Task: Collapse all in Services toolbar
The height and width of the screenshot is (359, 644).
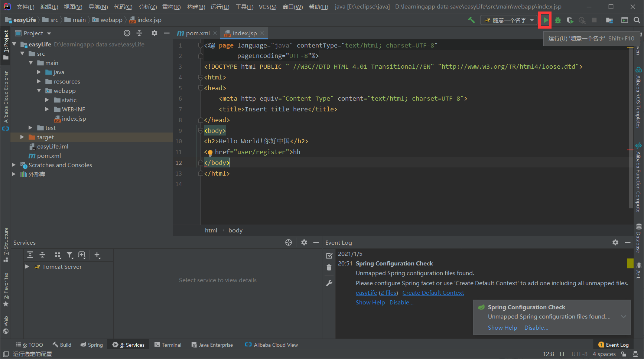Action: pos(42,255)
